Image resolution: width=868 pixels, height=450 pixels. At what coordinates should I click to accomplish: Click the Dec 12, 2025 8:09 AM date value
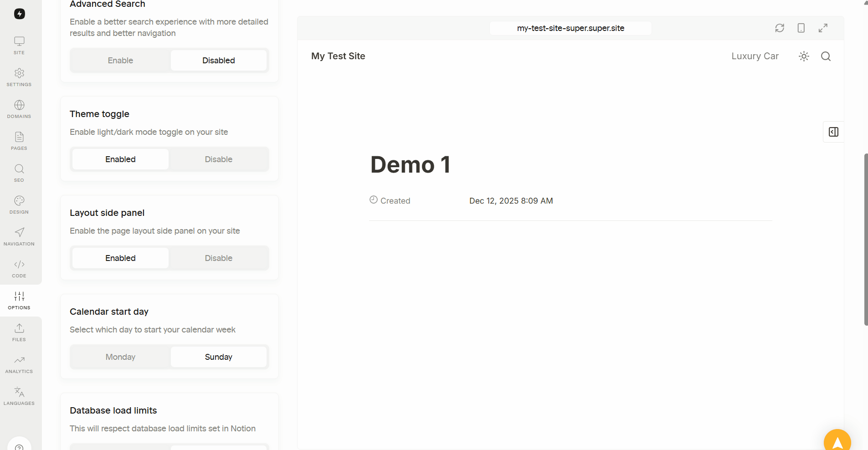click(511, 200)
